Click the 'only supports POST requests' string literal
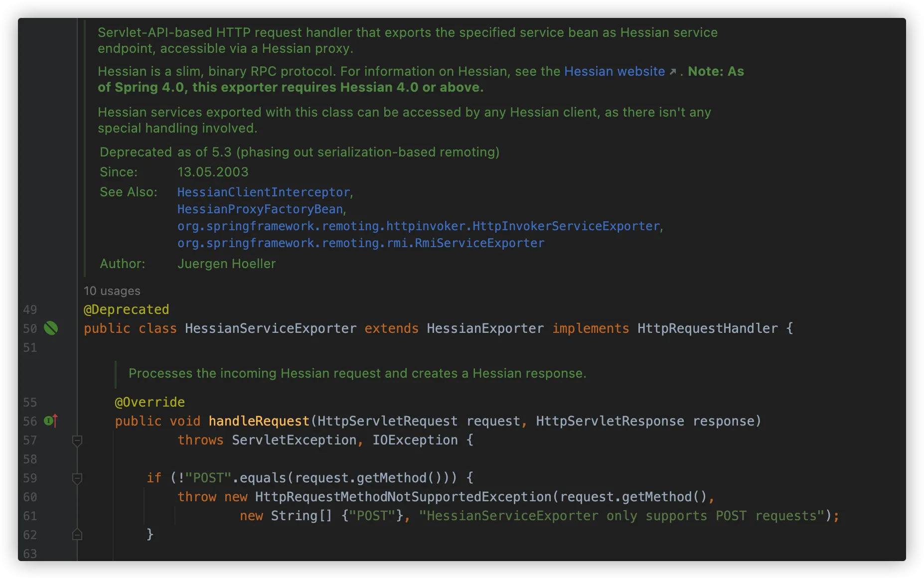 [622, 516]
